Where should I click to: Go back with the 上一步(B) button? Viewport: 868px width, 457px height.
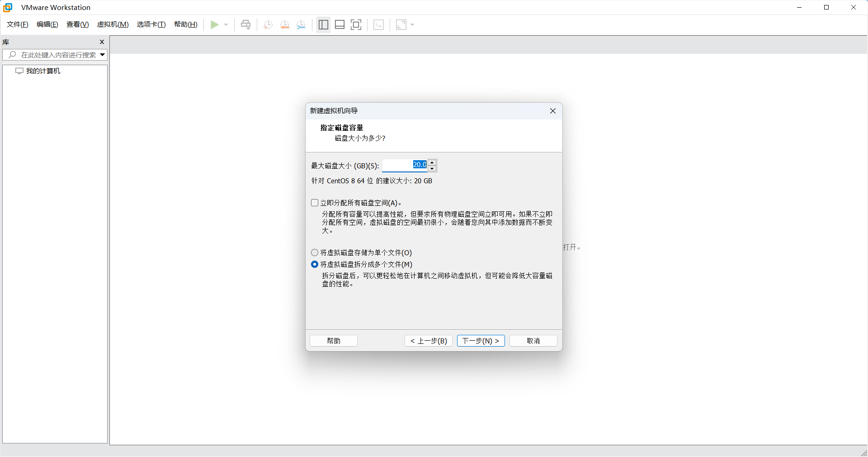[x=429, y=341]
